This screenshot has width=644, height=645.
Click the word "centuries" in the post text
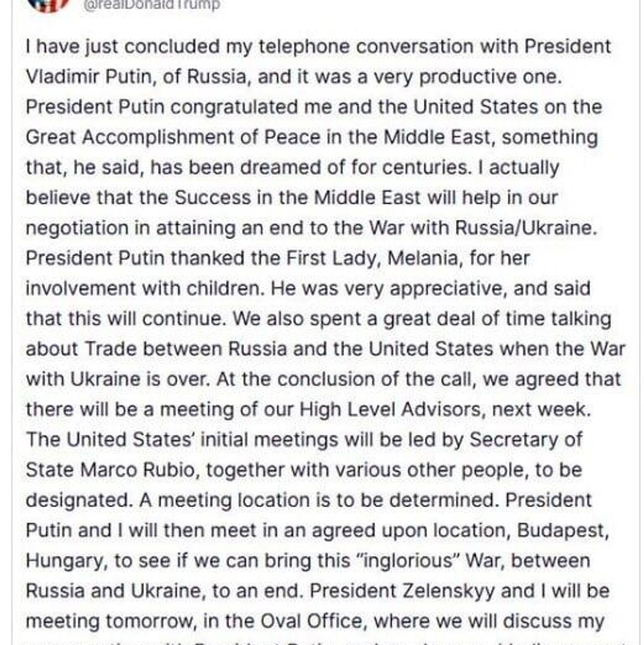(x=425, y=167)
